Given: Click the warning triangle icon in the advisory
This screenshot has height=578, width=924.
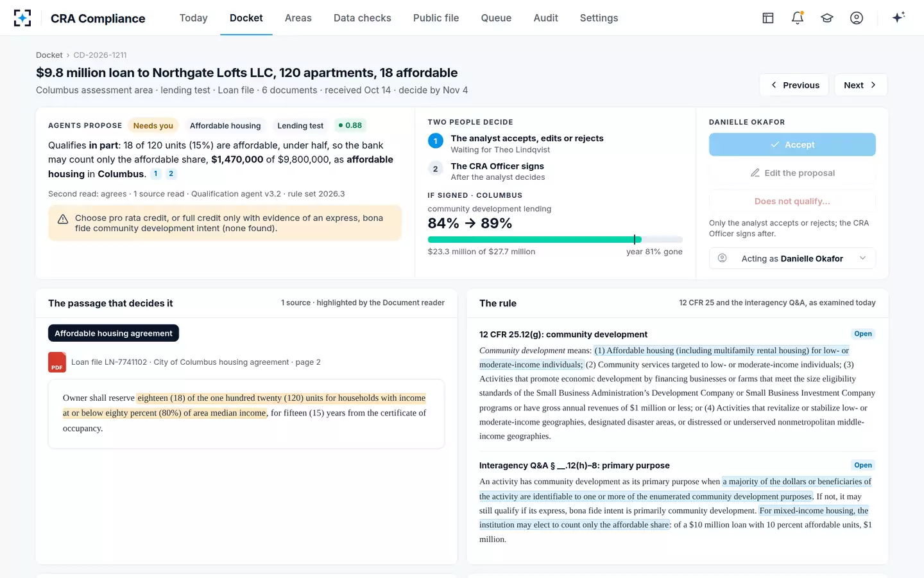Looking at the screenshot, I should point(63,220).
